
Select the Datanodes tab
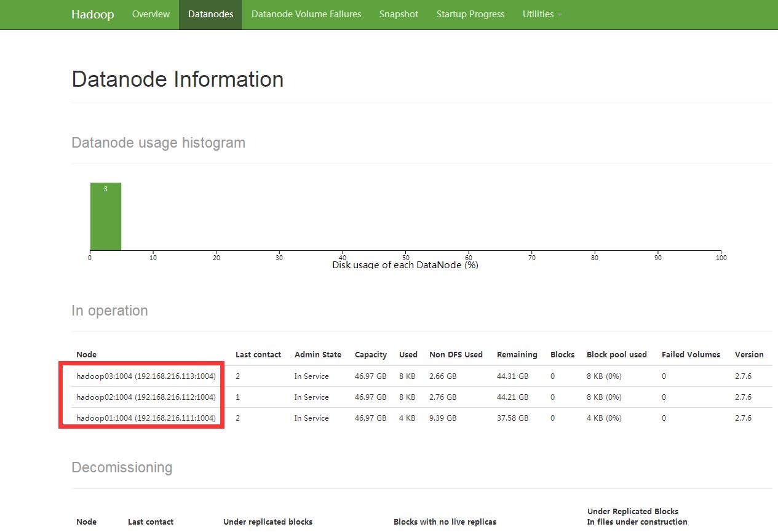(x=210, y=14)
